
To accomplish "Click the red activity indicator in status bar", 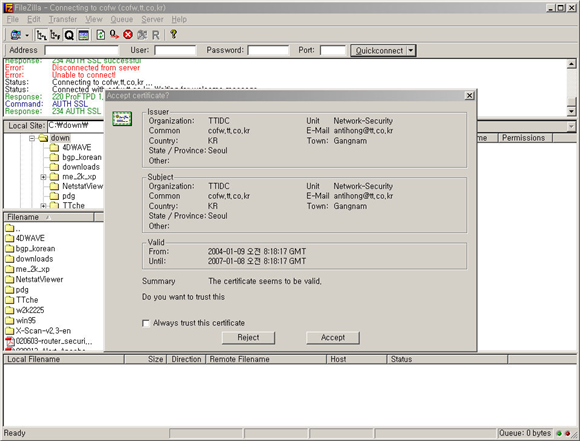I will pyautogui.click(x=567, y=433).
